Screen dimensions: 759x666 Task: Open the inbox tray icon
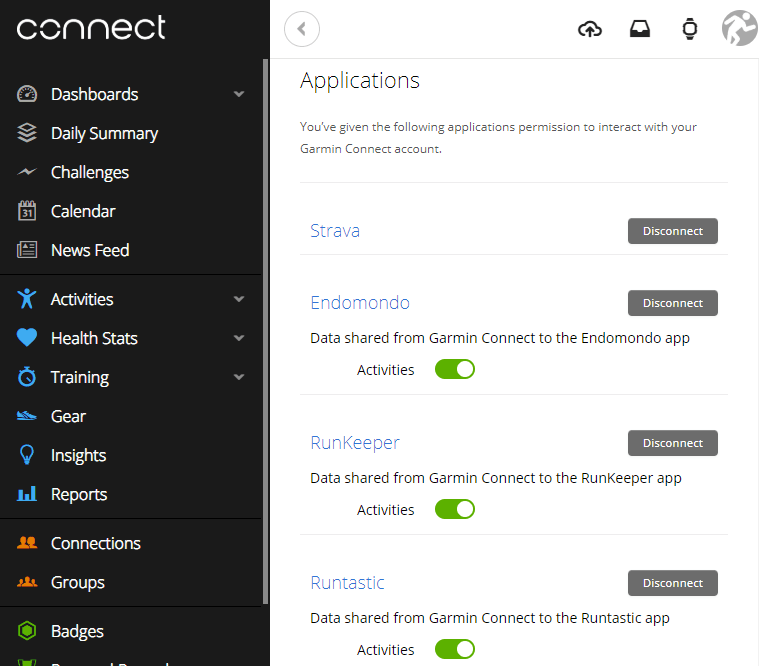(x=640, y=29)
